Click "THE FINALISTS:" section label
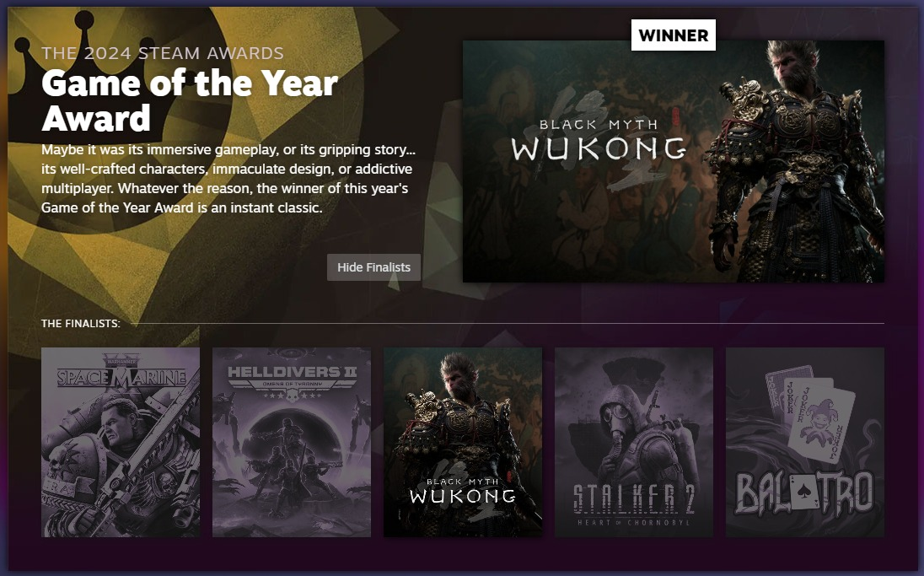 (x=81, y=323)
